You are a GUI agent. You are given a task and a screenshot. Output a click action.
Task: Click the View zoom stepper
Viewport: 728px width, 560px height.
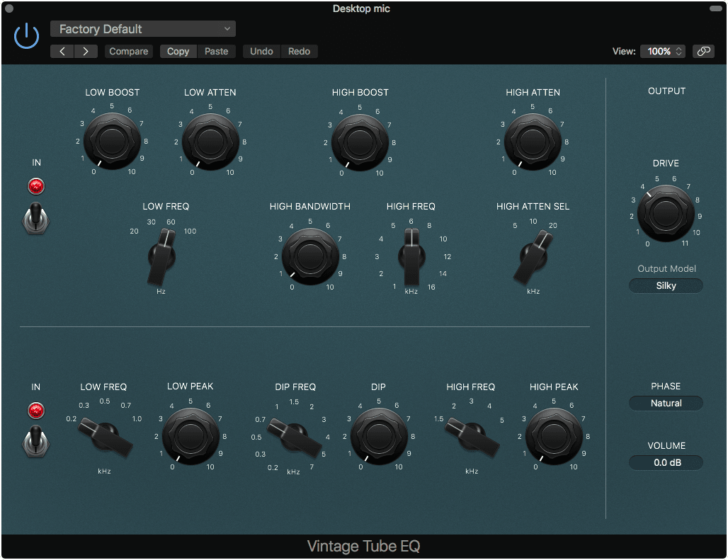pyautogui.click(x=677, y=51)
